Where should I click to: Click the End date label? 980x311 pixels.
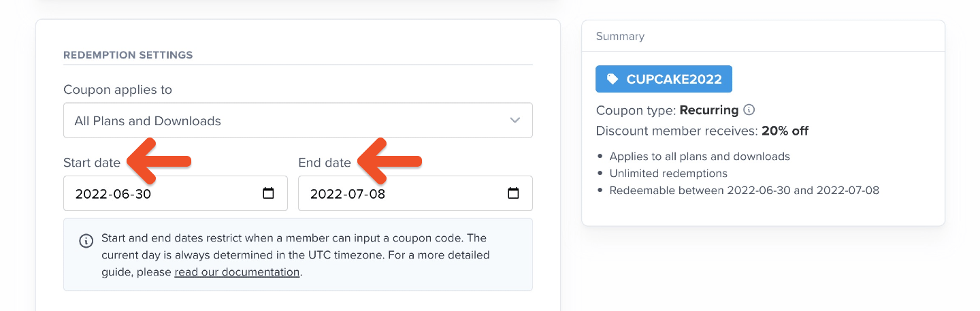point(325,163)
